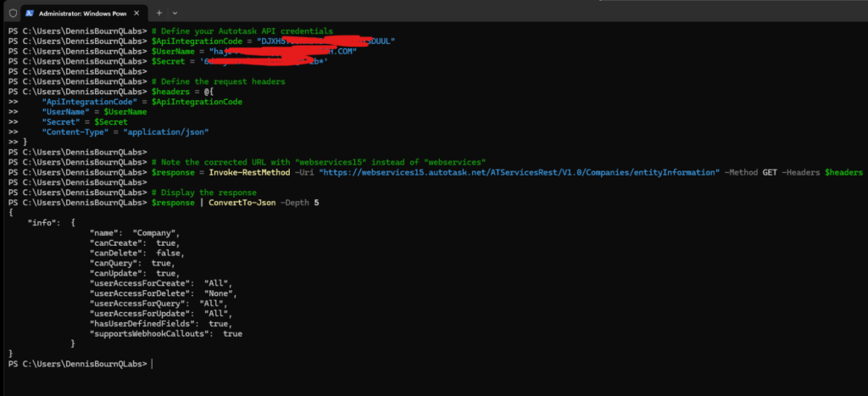
Task: Click the administrator shield icon
Action: coord(14,13)
